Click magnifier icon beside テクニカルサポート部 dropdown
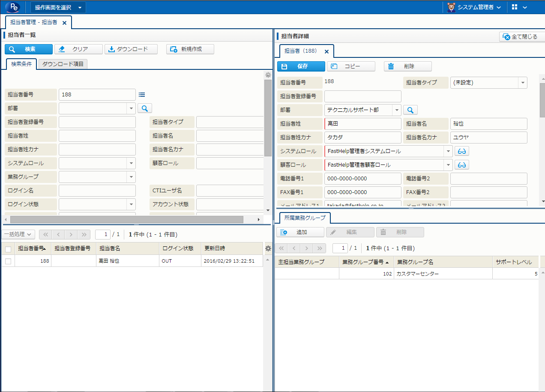 click(410, 110)
